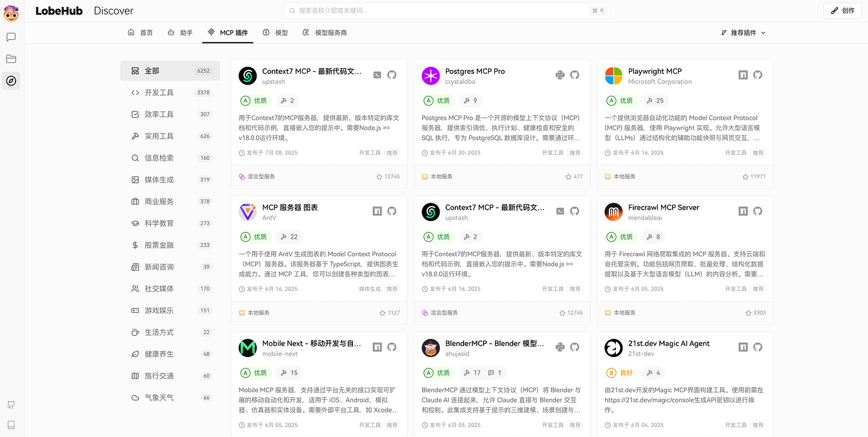Screen dimensions: 868x437
Task: Filter by 新闻咨询 category
Action: pyautogui.click(x=170, y=267)
